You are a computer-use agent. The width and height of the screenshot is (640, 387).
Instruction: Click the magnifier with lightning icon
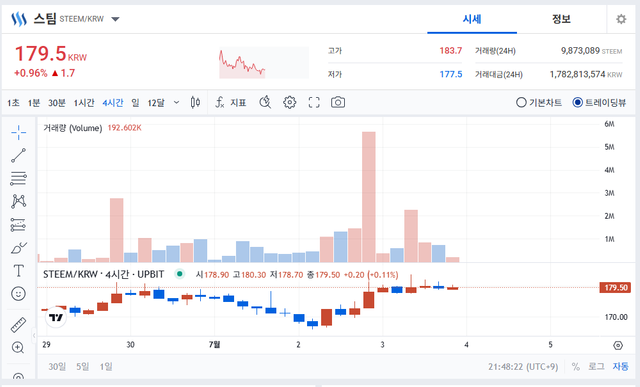[x=265, y=102]
